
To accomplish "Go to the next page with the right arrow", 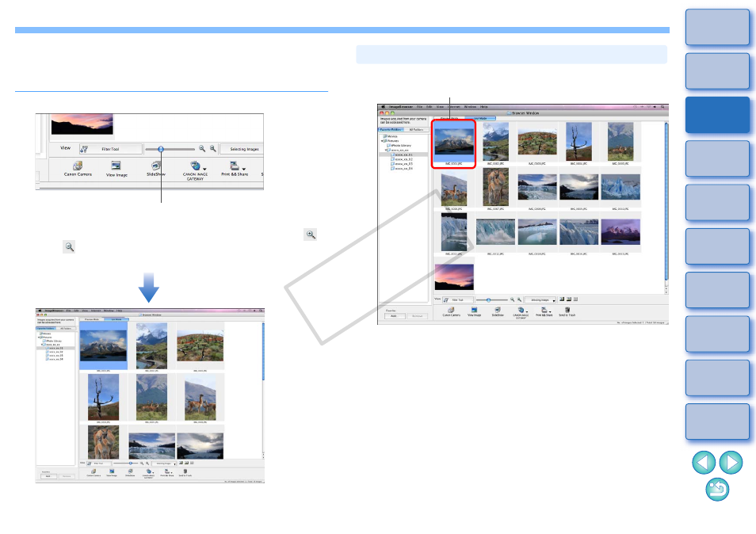I will [731, 462].
